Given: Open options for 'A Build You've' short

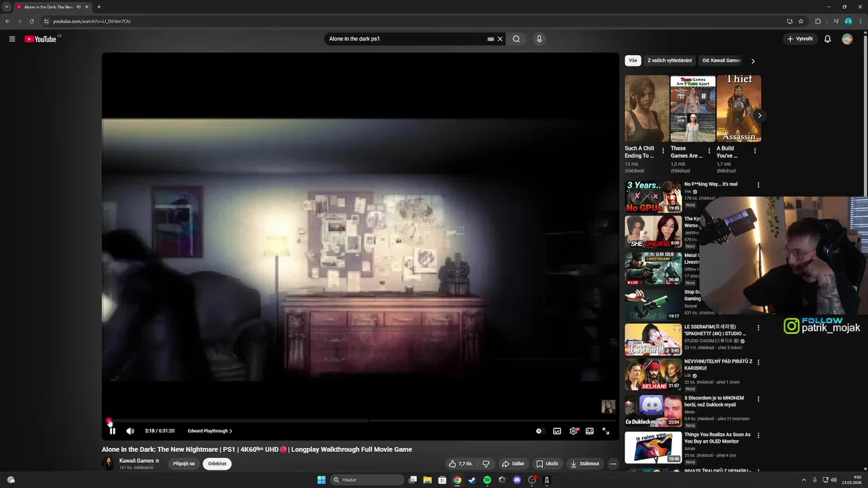Looking at the screenshot, I should (x=755, y=151).
